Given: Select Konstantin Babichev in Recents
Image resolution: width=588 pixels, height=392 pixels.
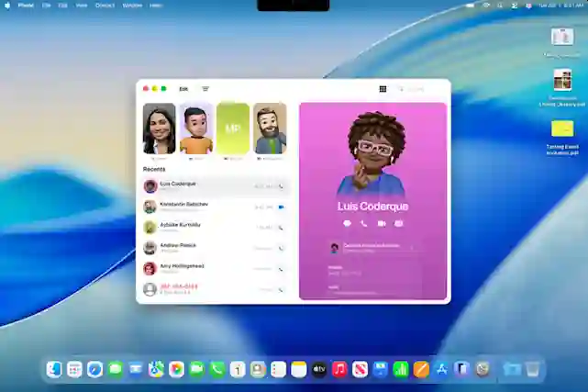Looking at the screenshot, I should (x=216, y=207).
